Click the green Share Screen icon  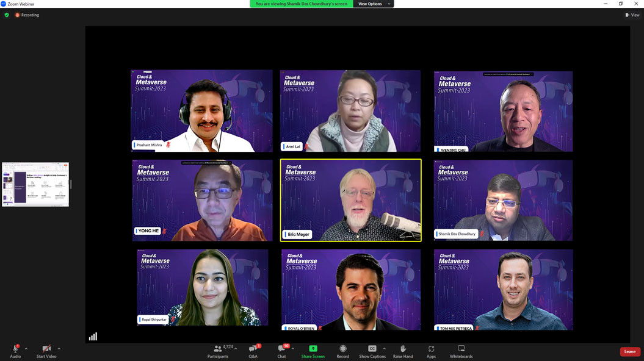pos(313,350)
